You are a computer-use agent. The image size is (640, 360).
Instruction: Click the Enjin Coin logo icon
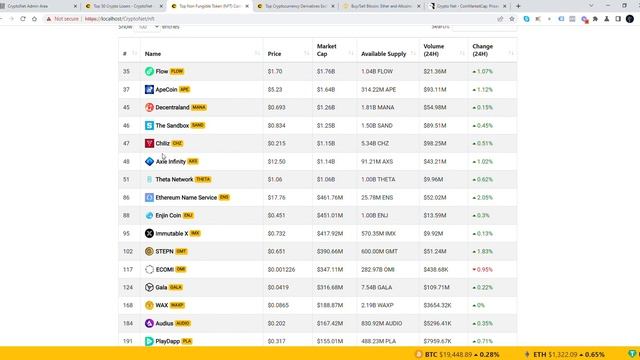coord(149,216)
